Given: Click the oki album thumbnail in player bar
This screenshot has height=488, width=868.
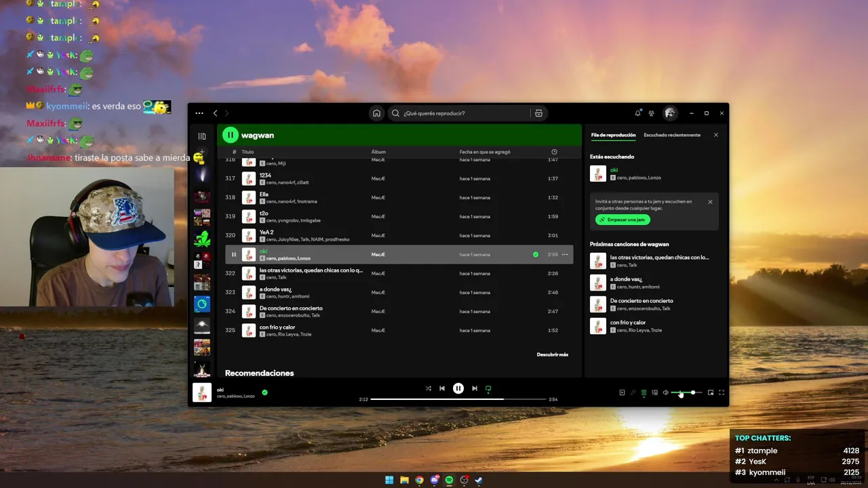Looking at the screenshot, I should tap(202, 392).
